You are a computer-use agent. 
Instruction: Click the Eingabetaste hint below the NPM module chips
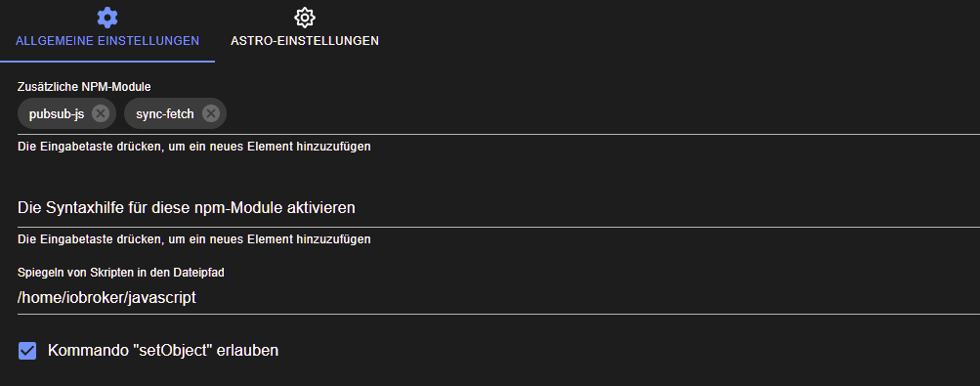[194, 147]
